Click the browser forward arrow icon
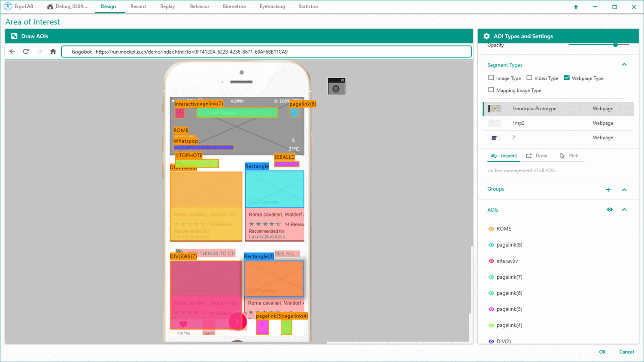This screenshot has height=362, width=644. [x=39, y=52]
